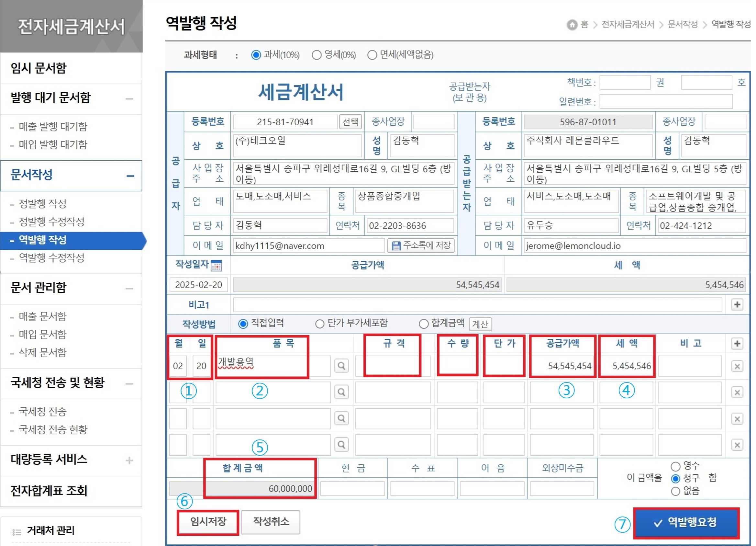Choose 합계금액 entry method

pyautogui.click(x=424, y=324)
